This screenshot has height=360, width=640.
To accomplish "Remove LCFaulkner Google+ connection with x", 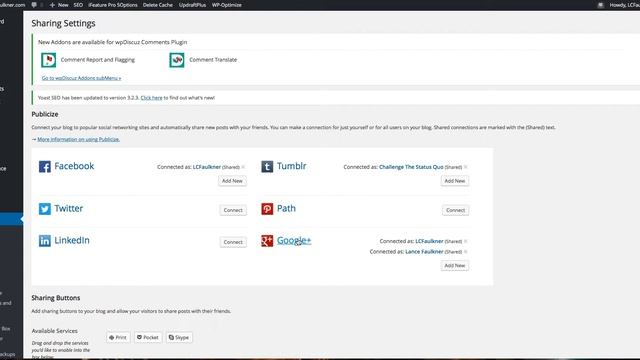I will (466, 241).
